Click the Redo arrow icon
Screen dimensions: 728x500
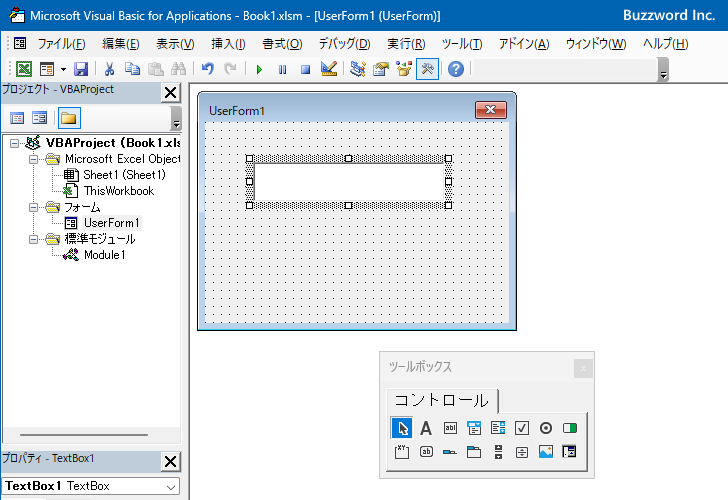tap(230, 69)
